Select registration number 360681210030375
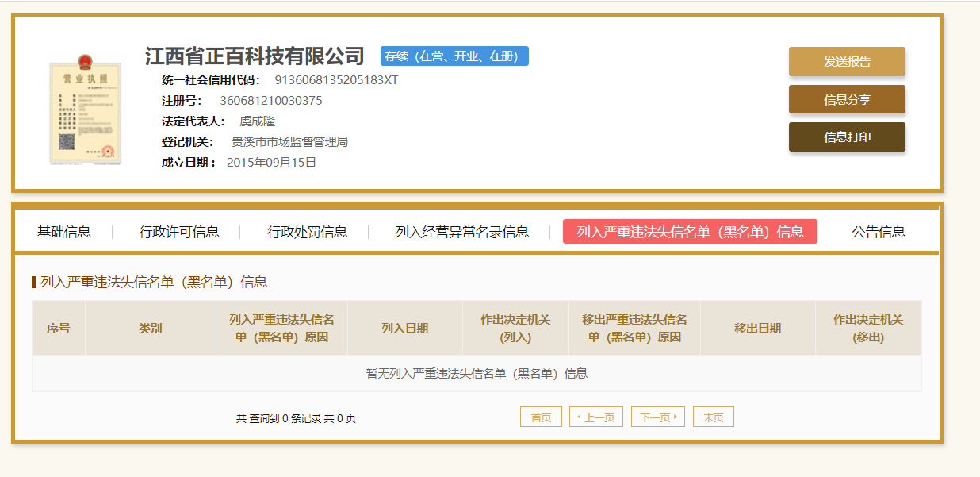The height and width of the screenshot is (477, 980). pos(271,101)
